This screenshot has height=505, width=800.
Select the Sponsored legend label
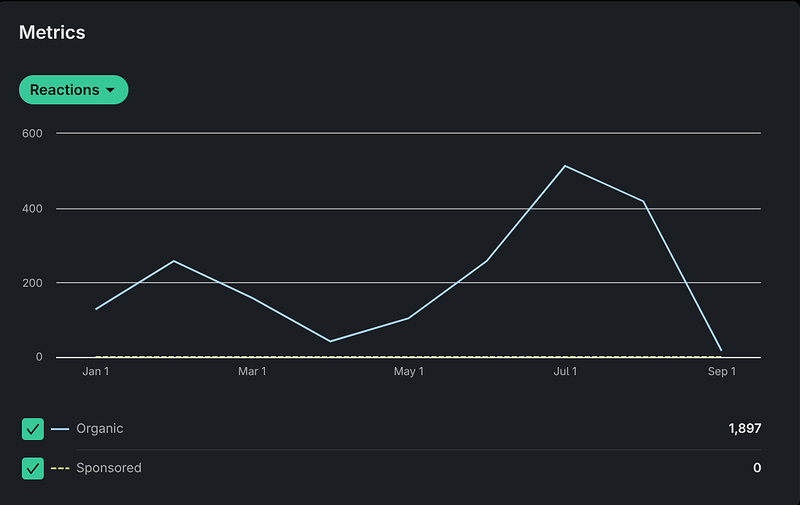pyautogui.click(x=109, y=468)
